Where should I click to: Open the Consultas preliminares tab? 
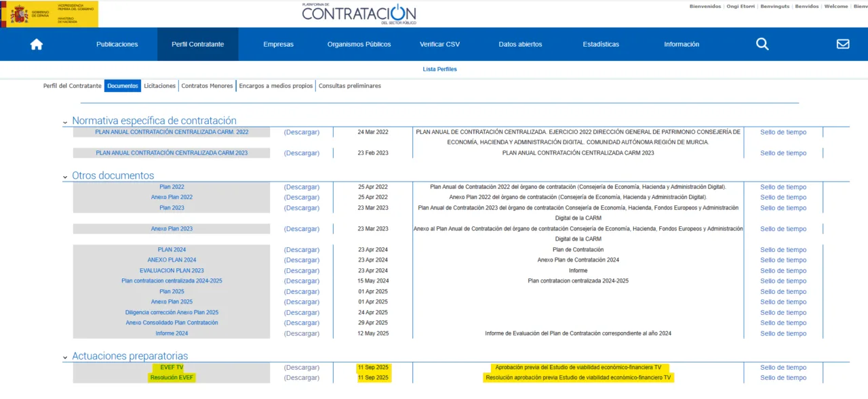pos(350,86)
